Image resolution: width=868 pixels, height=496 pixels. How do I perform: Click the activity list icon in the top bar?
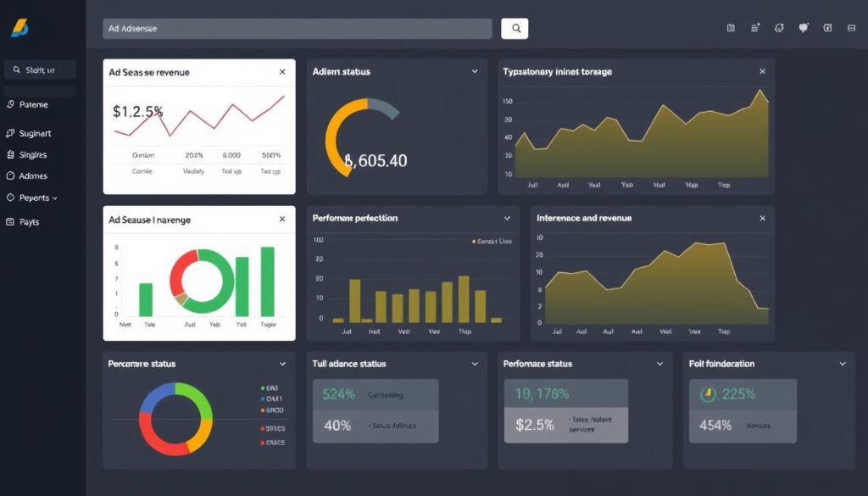point(754,28)
